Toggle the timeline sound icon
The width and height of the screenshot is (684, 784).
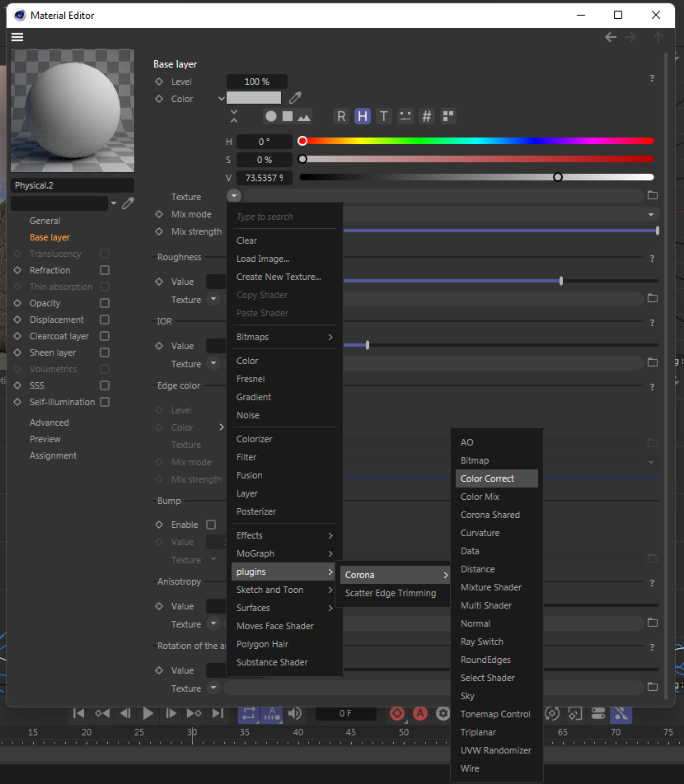tap(295, 713)
